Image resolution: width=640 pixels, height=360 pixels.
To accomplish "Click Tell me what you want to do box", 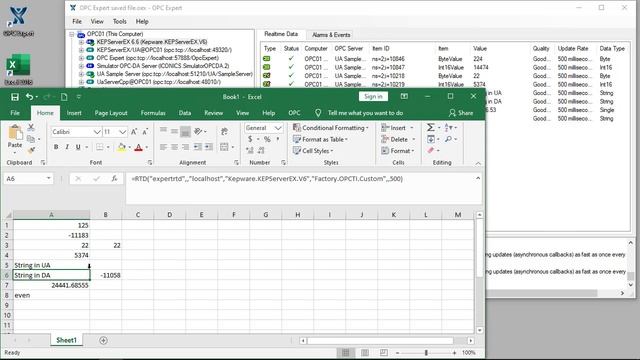I will 365,113.
